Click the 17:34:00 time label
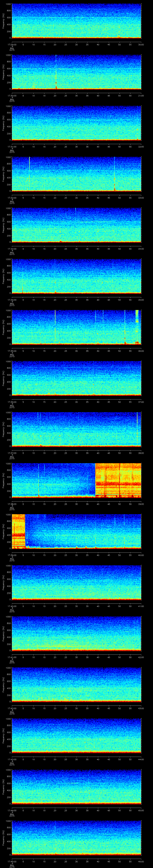The width and height of the screenshot is (153, 868). [x=12, y=300]
